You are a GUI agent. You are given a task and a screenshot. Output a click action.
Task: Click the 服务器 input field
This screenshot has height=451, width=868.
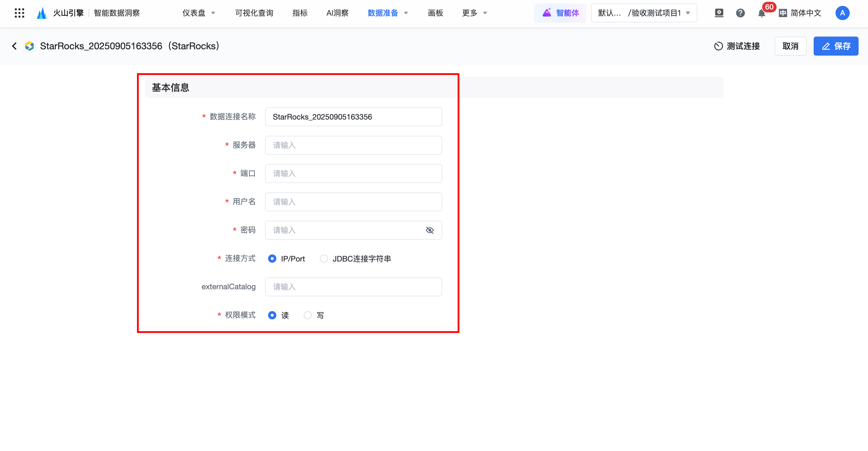tap(353, 145)
